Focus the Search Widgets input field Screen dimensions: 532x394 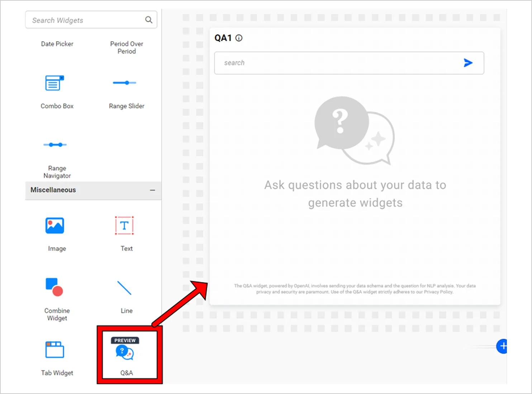click(x=86, y=20)
